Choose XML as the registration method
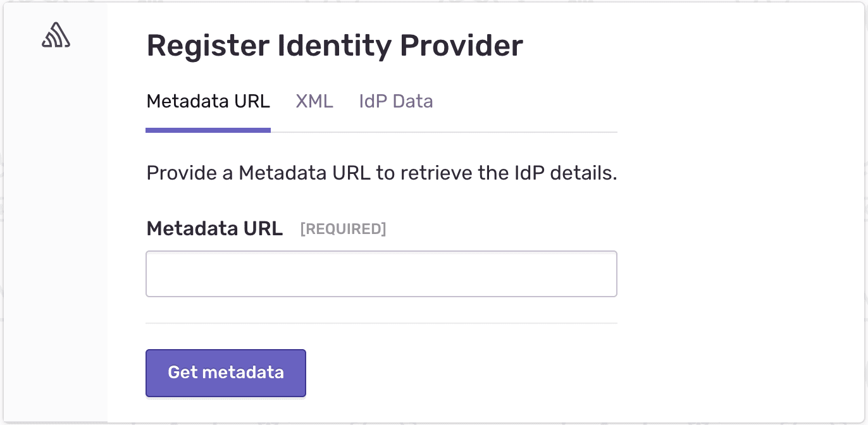Image resolution: width=868 pixels, height=425 pixels. coord(314,101)
